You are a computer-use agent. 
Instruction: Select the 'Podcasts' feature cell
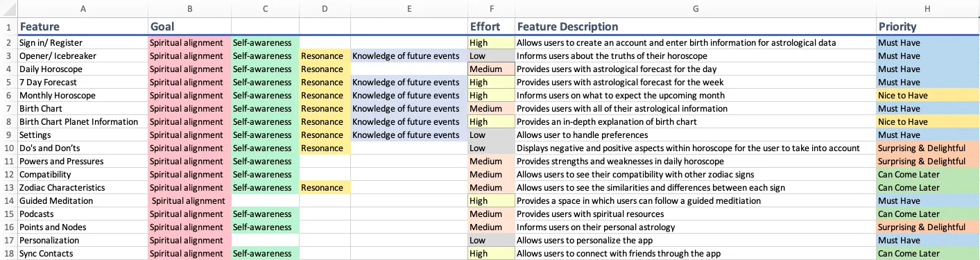tap(83, 214)
